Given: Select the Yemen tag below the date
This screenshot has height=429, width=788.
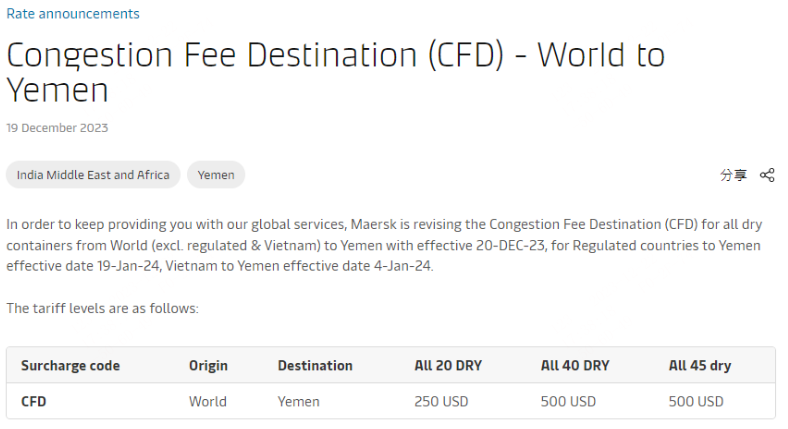Looking at the screenshot, I should pyautogui.click(x=216, y=175).
